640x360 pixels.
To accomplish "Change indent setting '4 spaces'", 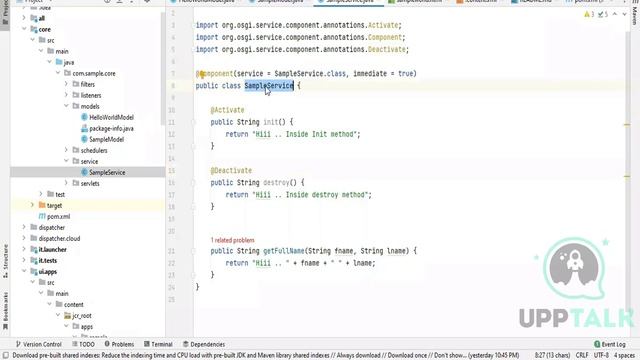I will 624,355.
